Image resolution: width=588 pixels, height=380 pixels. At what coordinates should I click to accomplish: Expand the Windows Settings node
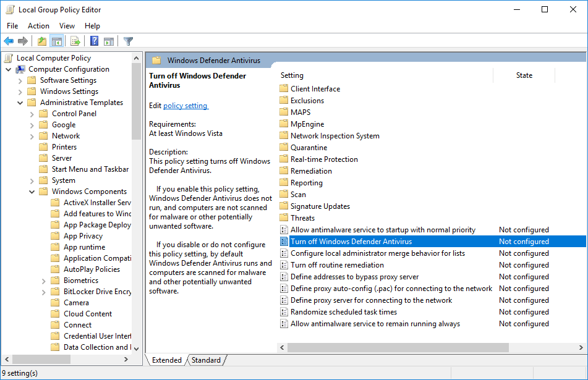point(20,92)
